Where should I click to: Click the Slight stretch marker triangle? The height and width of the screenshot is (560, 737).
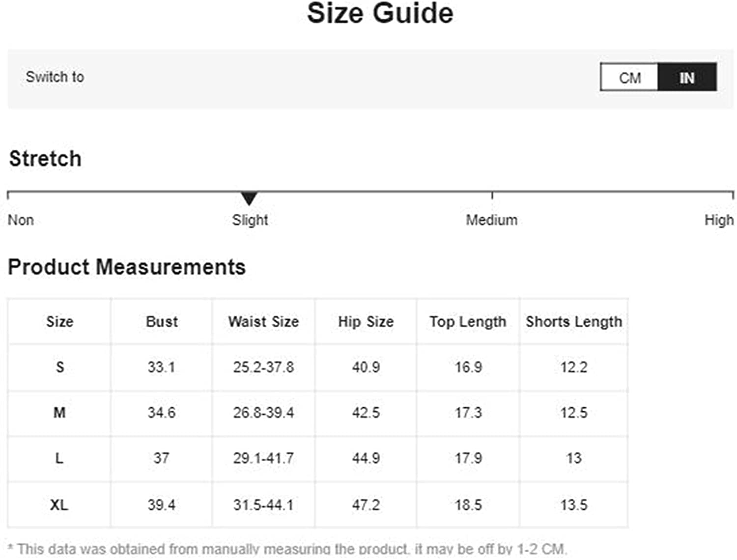point(249,198)
